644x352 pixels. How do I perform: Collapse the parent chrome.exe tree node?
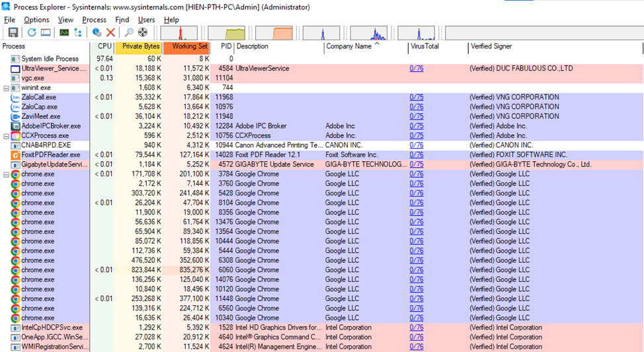pyautogui.click(x=6, y=174)
